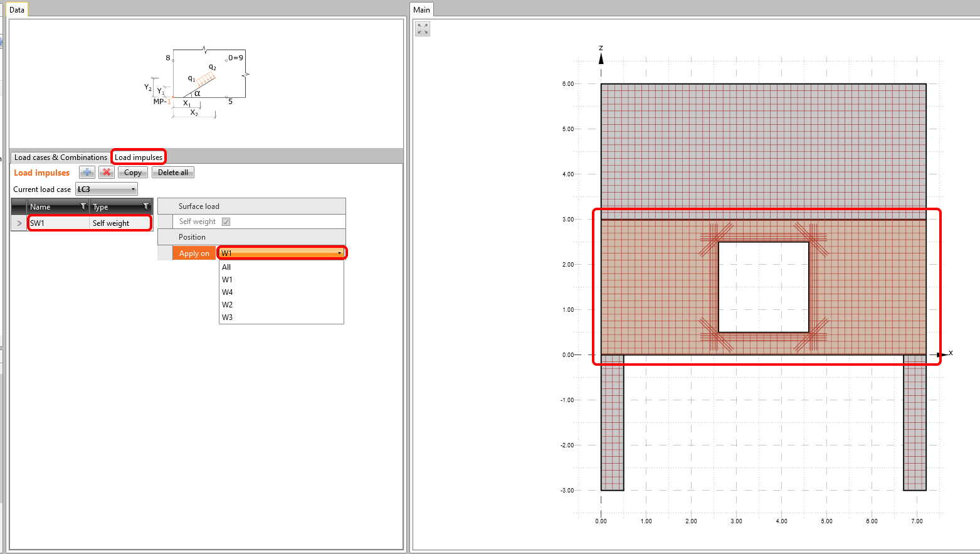980x554 pixels.
Task: Click the fit-to-view arrows icon in Main viewport
Action: pyautogui.click(x=422, y=28)
